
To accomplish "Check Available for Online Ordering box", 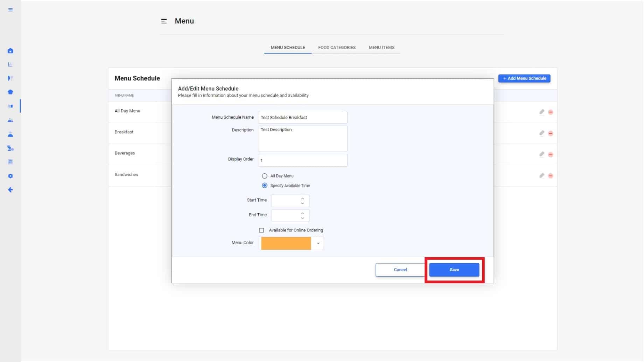I will coord(261,230).
